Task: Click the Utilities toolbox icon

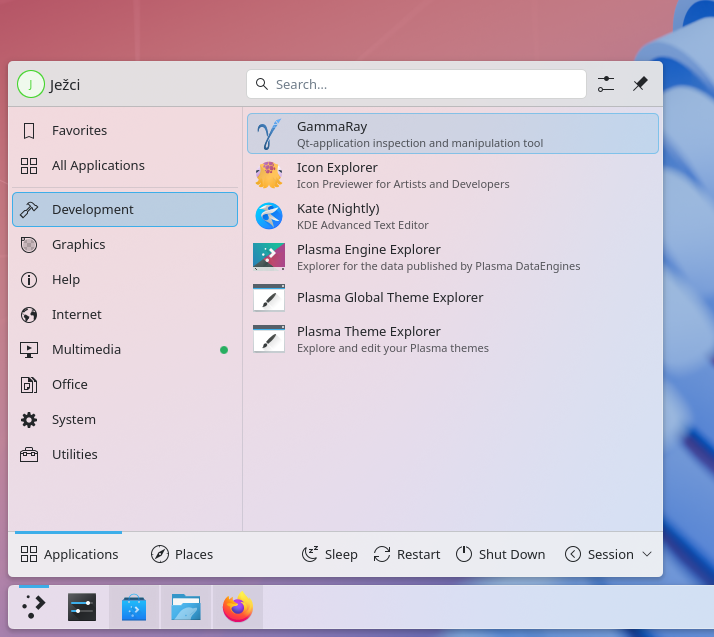Action: click(29, 455)
